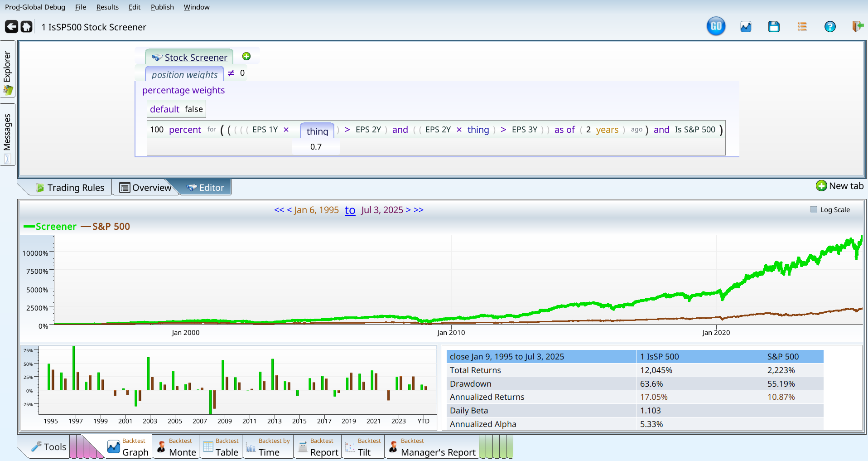
Task: Open the orange list icon
Action: click(802, 27)
